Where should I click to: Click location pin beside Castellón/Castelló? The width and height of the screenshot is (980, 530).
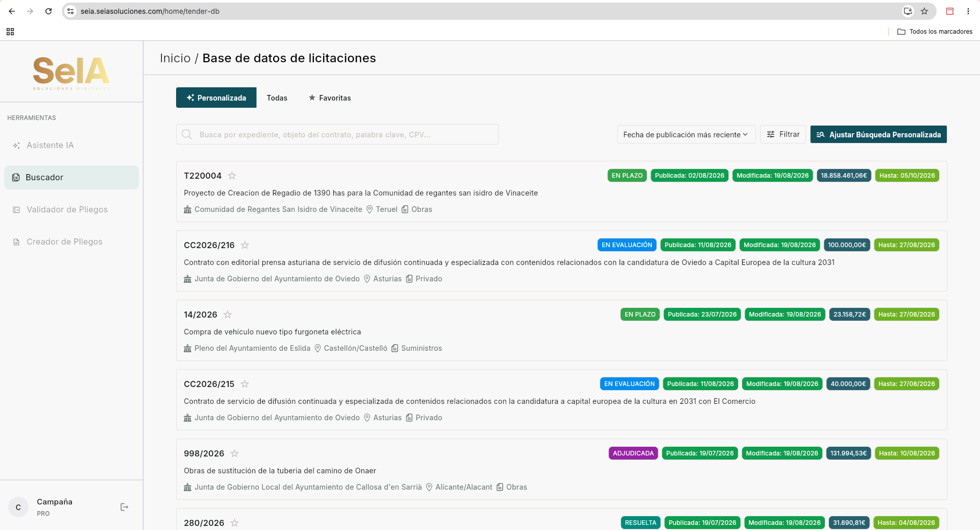point(317,348)
